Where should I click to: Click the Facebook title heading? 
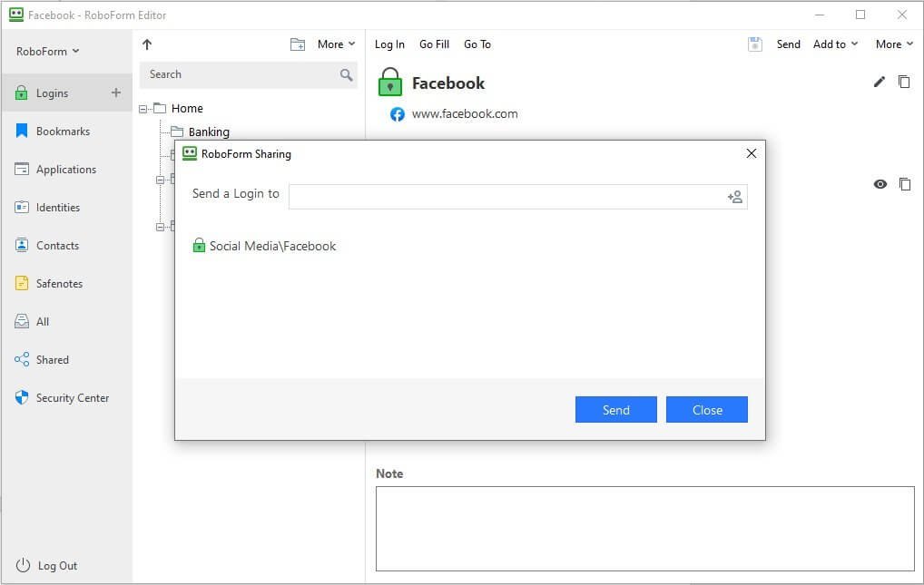click(447, 83)
